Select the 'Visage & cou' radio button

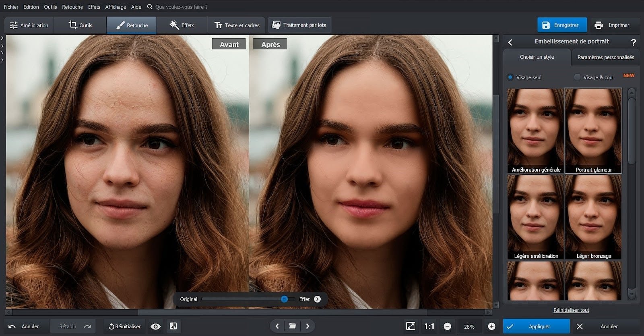tap(577, 77)
